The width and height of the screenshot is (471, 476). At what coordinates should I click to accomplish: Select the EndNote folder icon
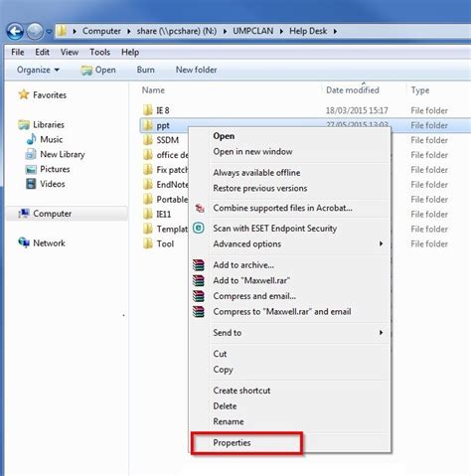click(148, 185)
